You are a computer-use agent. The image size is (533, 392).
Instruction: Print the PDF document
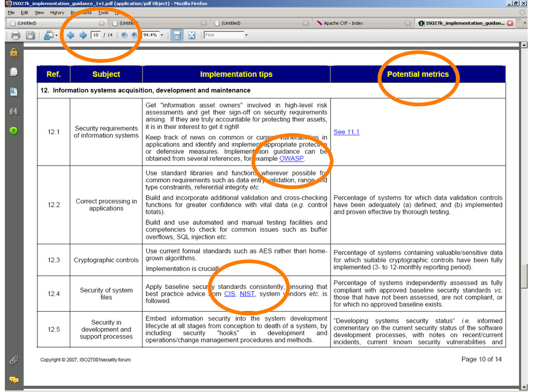coord(16,35)
